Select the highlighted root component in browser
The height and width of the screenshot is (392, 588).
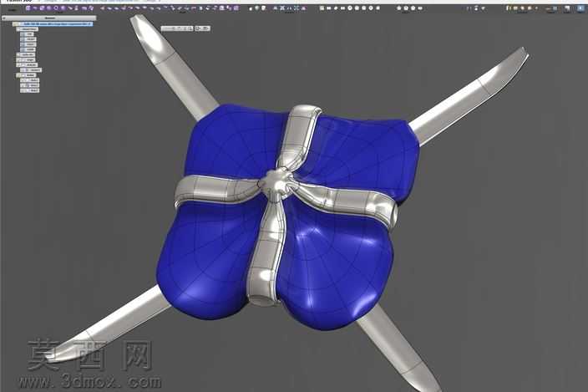tap(53, 23)
